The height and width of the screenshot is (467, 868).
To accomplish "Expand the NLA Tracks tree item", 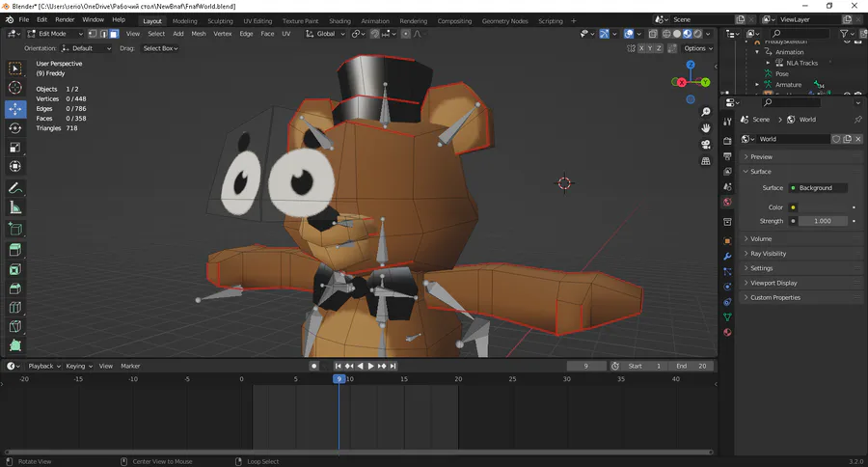I will (x=768, y=63).
